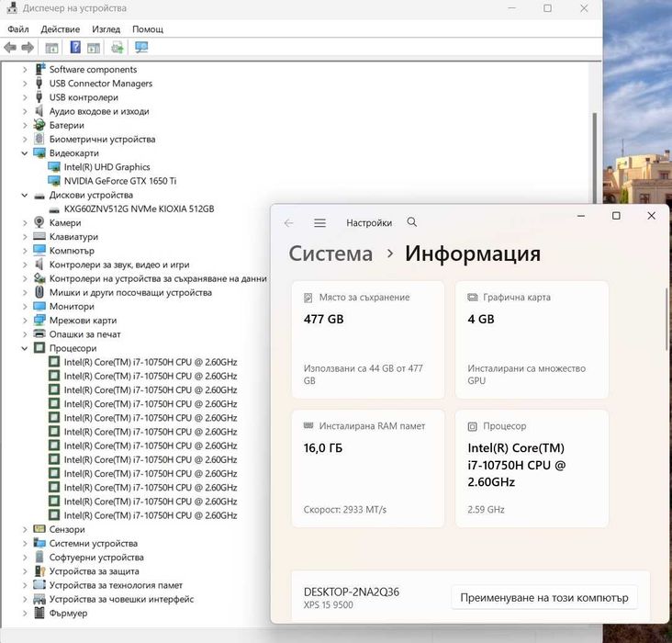This screenshot has width=672, height=643.
Task: Click the DESKTOP-2NA2Q36 computer name text
Action: click(351, 592)
